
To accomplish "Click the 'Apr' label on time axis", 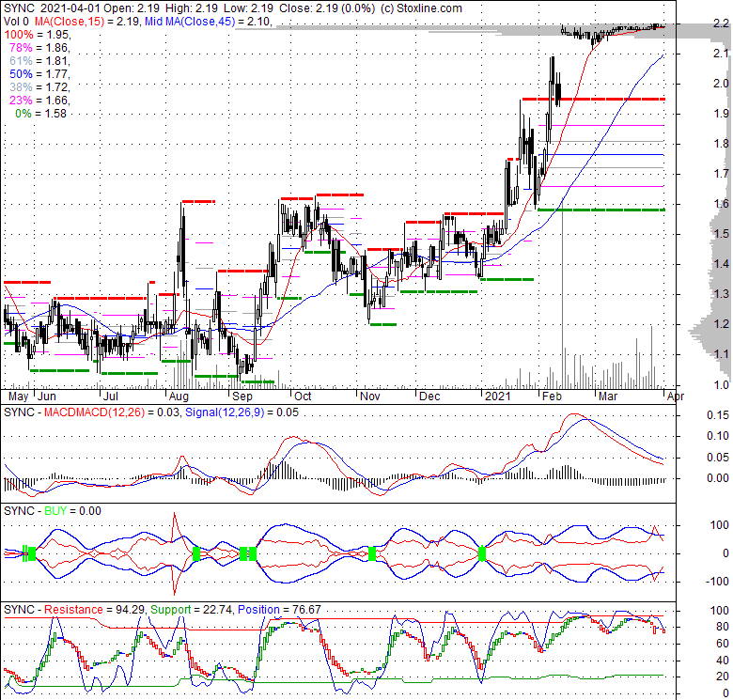I will pos(676,397).
